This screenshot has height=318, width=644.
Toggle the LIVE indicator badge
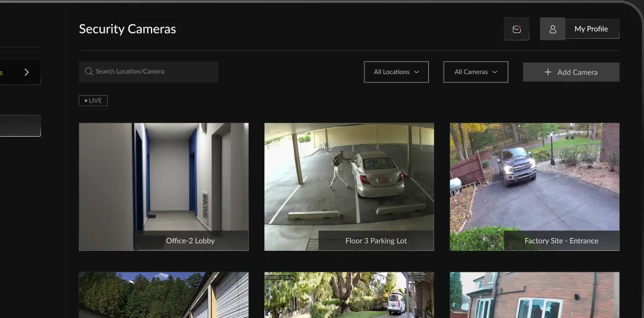tap(93, 100)
